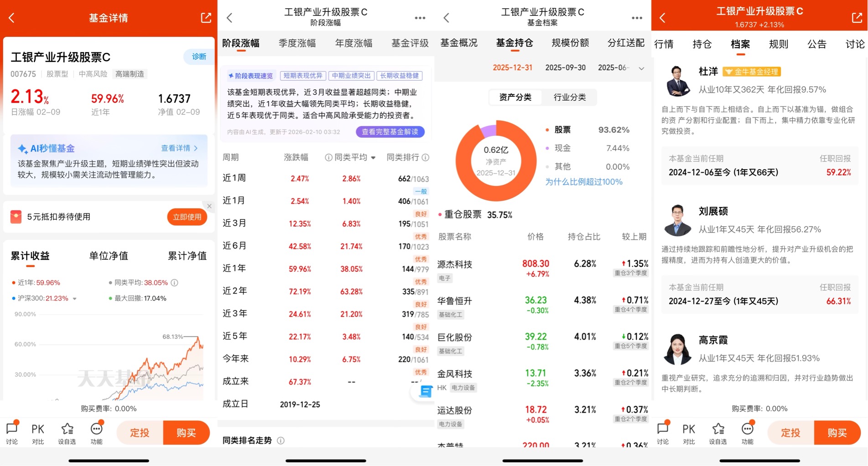Expand the report date list chevron
Image resolution: width=868 pixels, height=466 pixels.
coord(641,68)
